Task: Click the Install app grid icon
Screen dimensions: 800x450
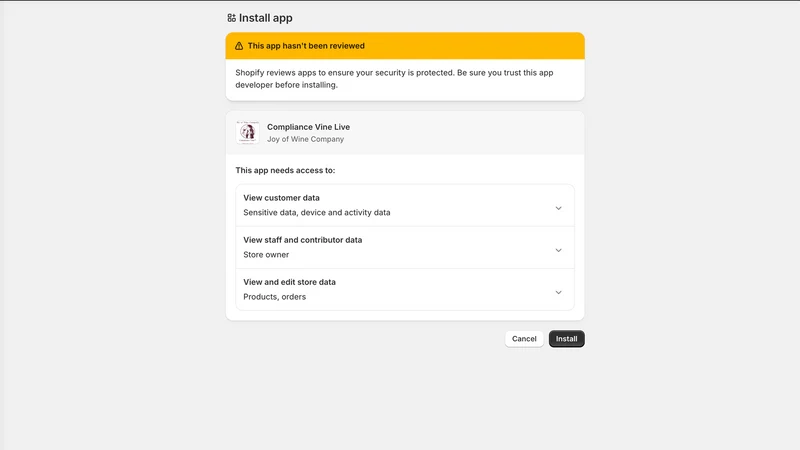Action: 232,18
